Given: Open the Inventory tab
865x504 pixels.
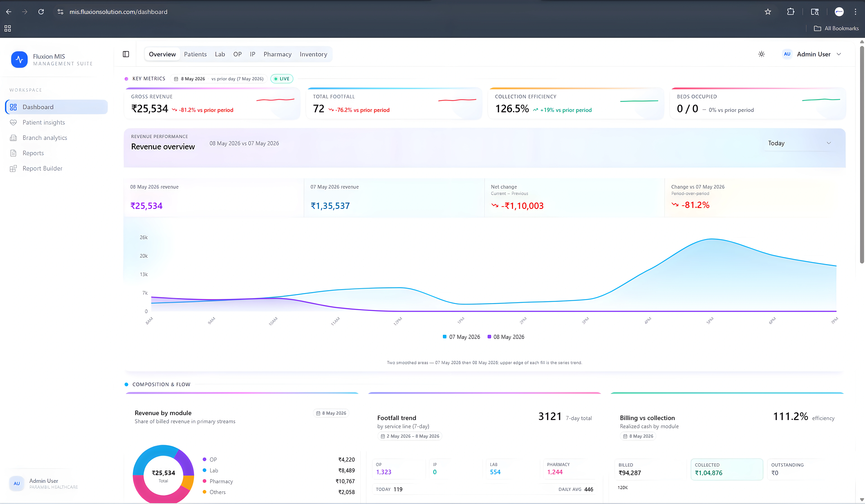Looking at the screenshot, I should 313,54.
